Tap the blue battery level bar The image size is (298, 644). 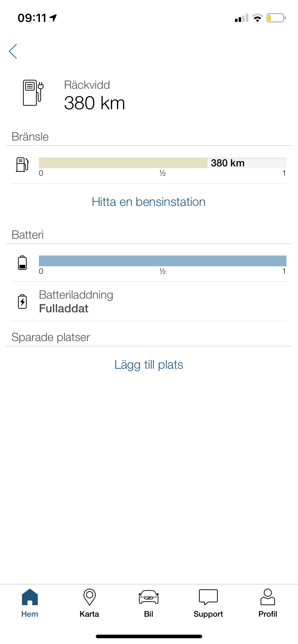tap(163, 261)
